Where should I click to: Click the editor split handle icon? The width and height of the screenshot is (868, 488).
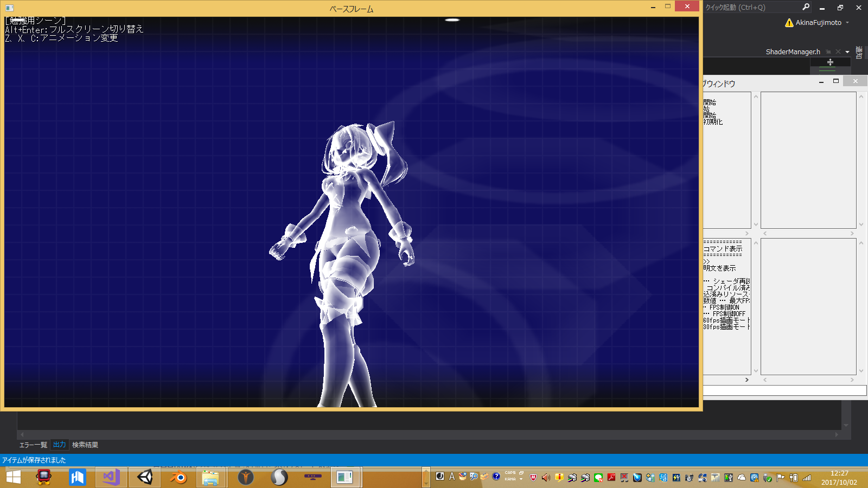[x=830, y=62]
